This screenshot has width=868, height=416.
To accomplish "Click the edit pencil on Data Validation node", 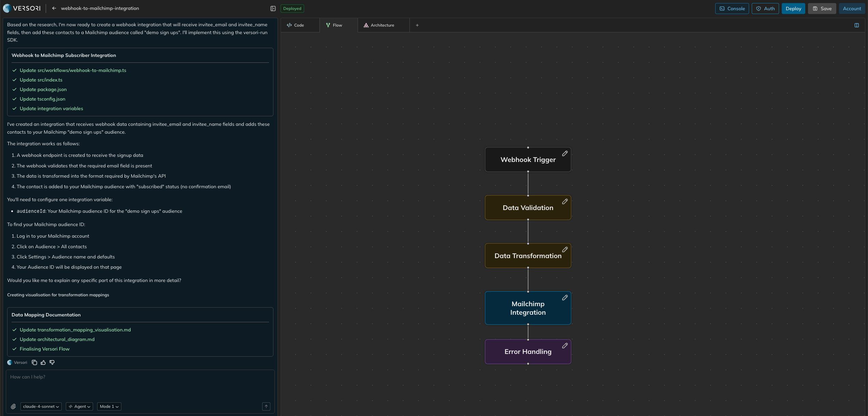I will point(565,202).
